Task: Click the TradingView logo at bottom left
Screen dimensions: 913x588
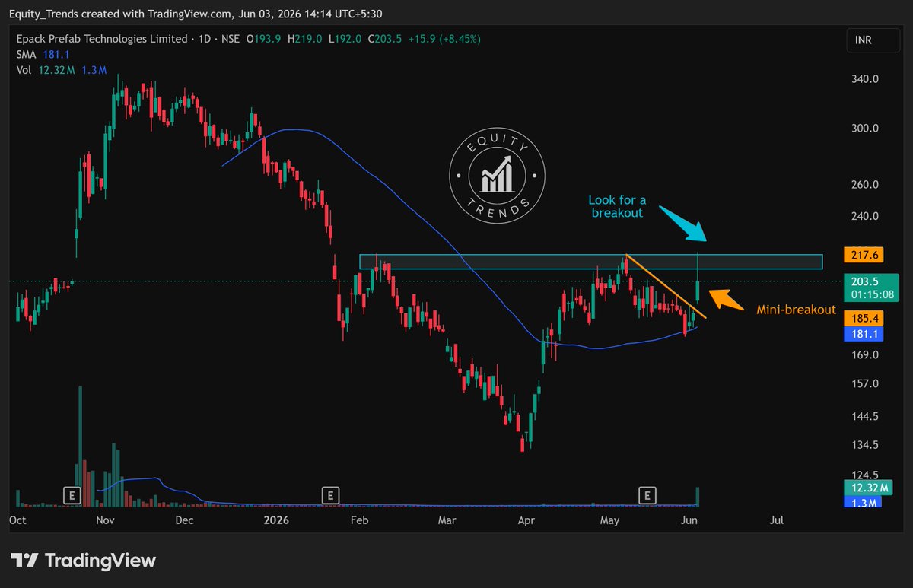Action: pyautogui.click(x=83, y=561)
